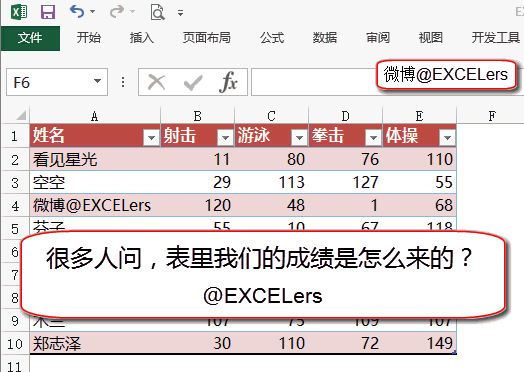Open the 游泳 column filter dropdown
Image resolution: width=524 pixels, height=372 pixels.
pyautogui.click(x=299, y=137)
